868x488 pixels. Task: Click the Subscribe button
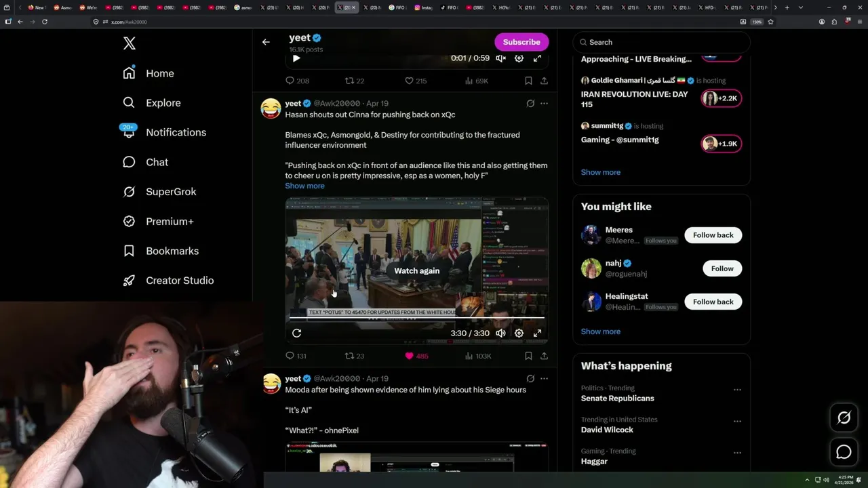pyautogui.click(x=521, y=42)
